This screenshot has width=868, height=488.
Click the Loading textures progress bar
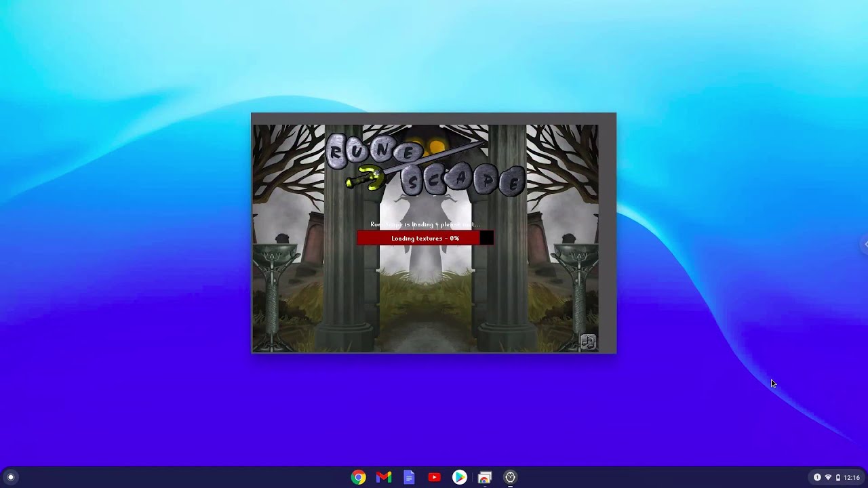(x=425, y=238)
